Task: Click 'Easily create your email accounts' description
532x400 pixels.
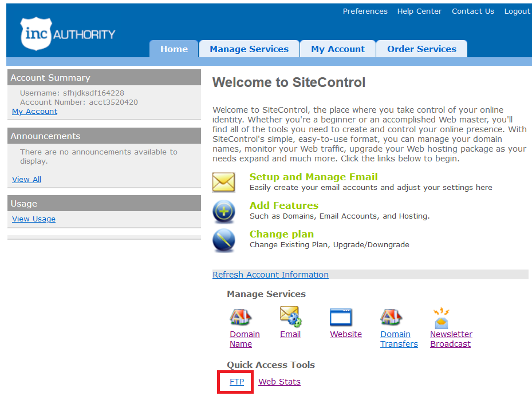Action: point(371,188)
